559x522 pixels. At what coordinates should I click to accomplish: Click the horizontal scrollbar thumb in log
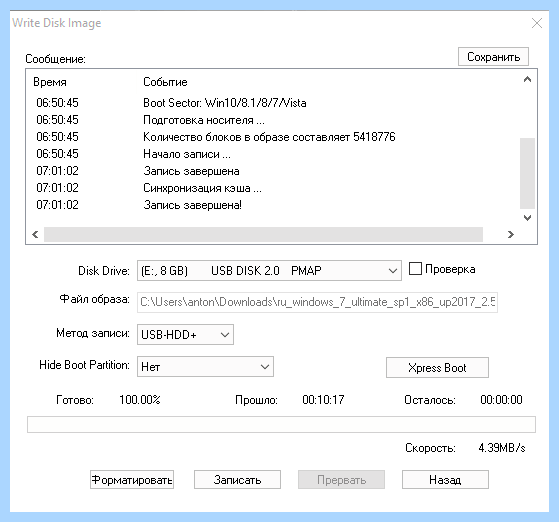point(263,234)
